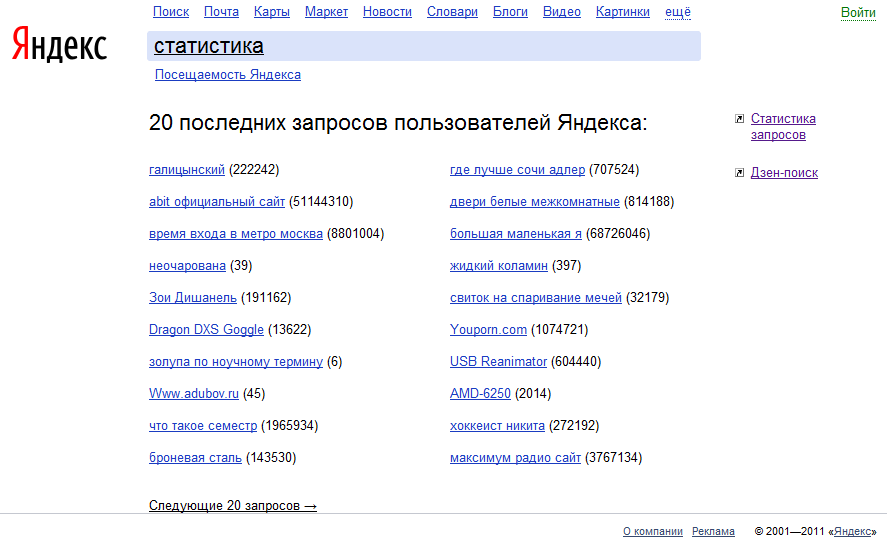Open the Реклама footer link
The height and width of the screenshot is (550, 887).
pos(713,531)
